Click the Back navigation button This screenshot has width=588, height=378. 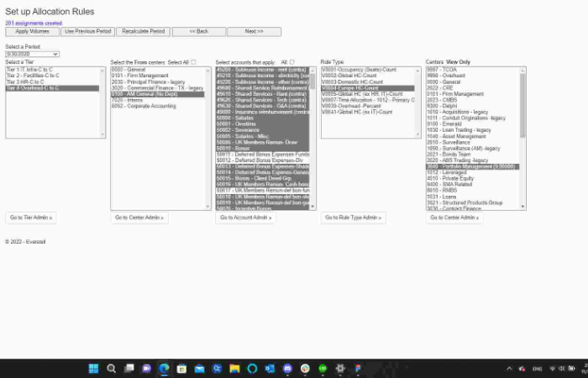pos(198,31)
